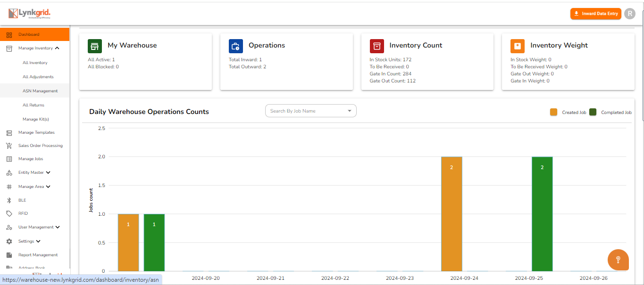Open ASN Management page
644x285 pixels.
pos(40,91)
